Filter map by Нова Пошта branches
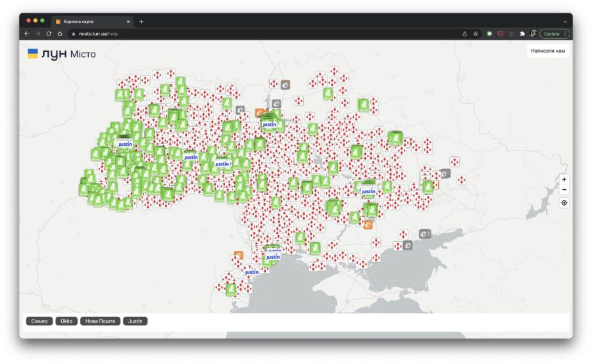 (100, 321)
